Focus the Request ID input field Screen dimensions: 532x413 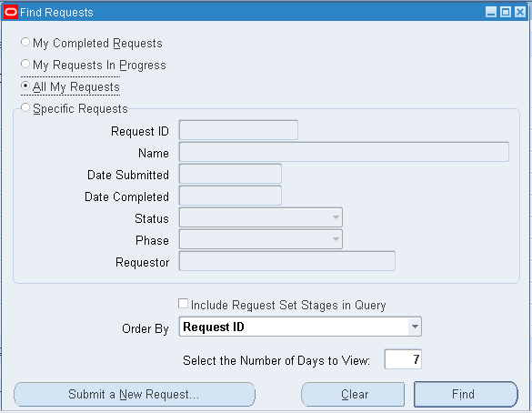click(238, 130)
